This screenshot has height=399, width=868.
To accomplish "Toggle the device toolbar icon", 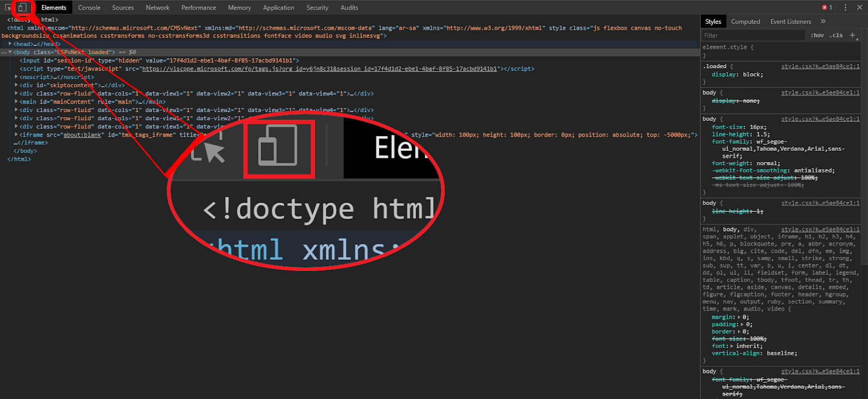I will point(22,8).
